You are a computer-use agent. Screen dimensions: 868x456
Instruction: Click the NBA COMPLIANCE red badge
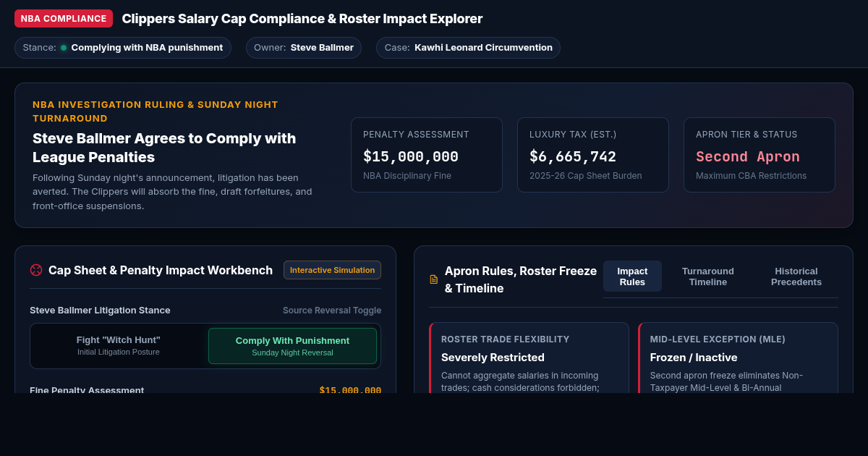point(64,19)
